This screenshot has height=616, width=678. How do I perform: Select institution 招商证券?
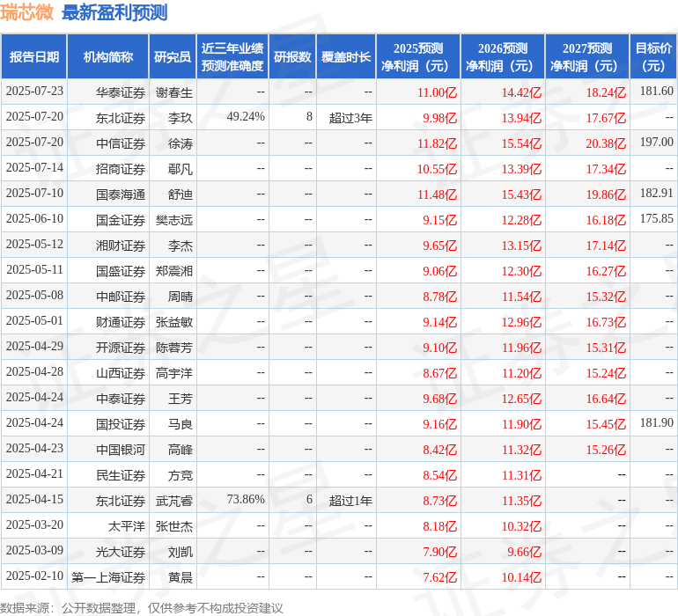pyautogui.click(x=121, y=169)
